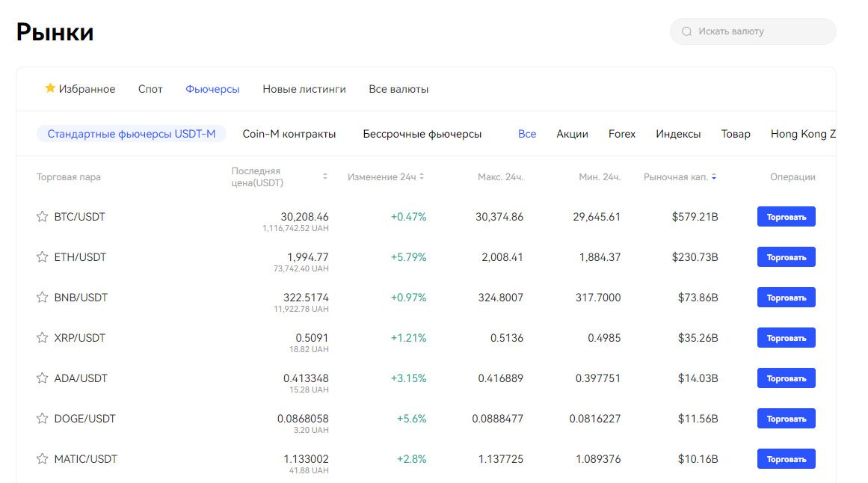The height and width of the screenshot is (483, 868).
Task: Click the star icon beside ADA/USDT
Action: 43,378
